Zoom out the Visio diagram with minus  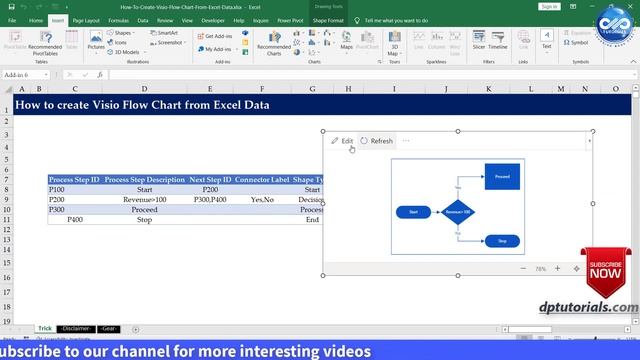point(523,268)
